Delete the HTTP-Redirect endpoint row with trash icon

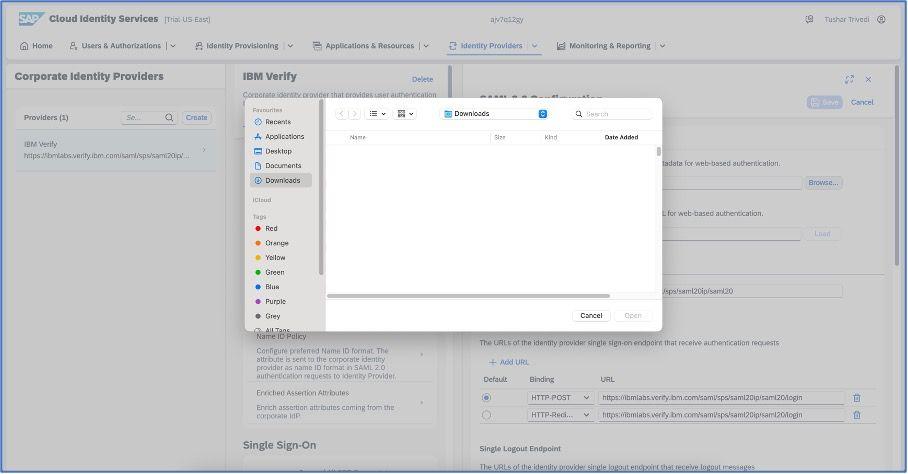tap(856, 415)
